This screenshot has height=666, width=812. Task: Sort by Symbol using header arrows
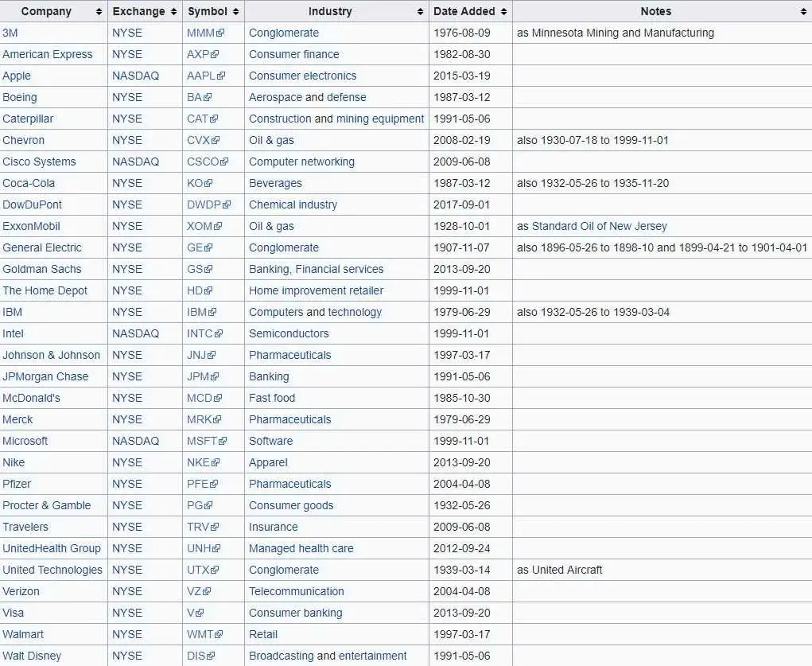click(235, 11)
